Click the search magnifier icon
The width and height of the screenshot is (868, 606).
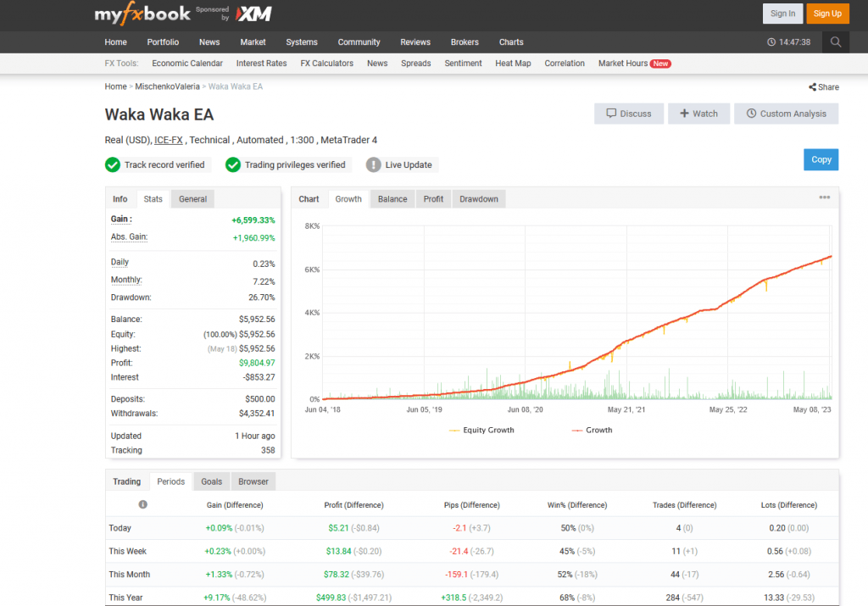click(x=836, y=42)
